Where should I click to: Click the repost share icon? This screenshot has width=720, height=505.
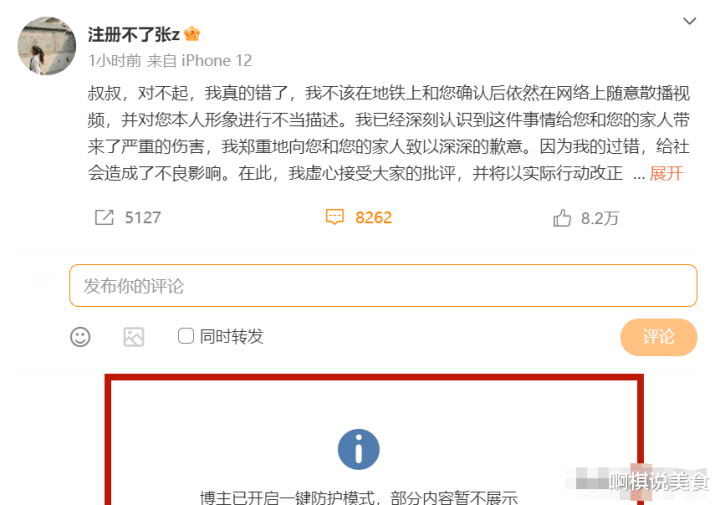coord(104,218)
